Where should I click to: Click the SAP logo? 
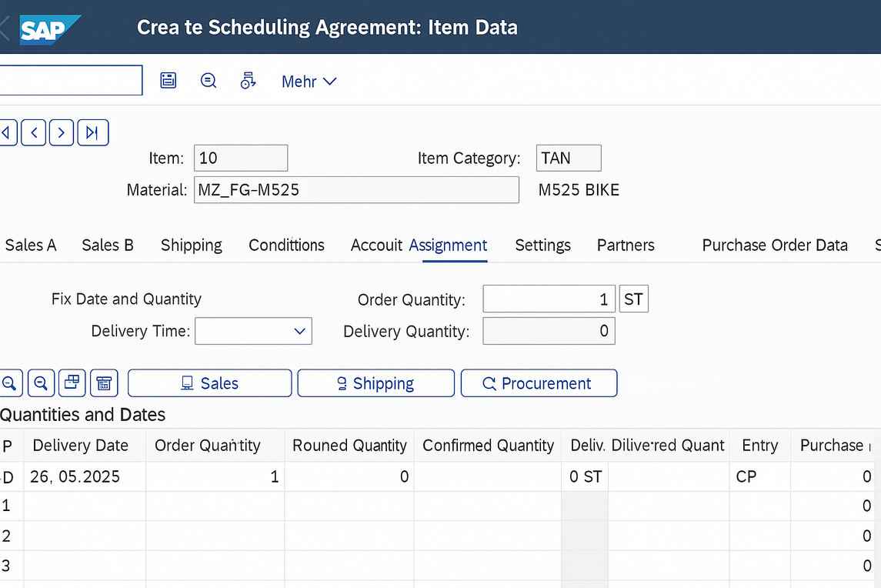coord(49,29)
